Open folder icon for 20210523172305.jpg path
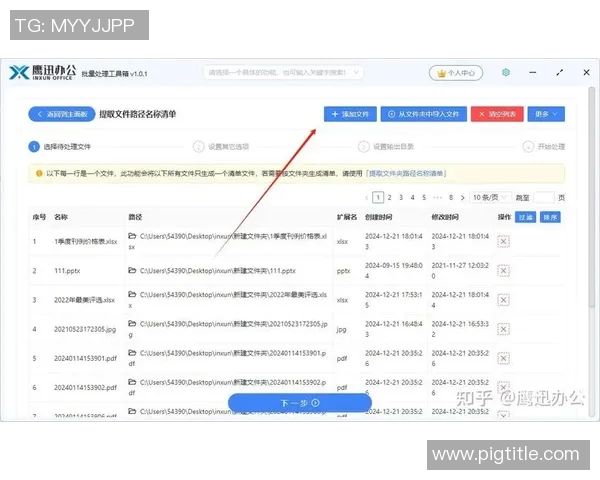This screenshot has height=480, width=600. pos(132,323)
